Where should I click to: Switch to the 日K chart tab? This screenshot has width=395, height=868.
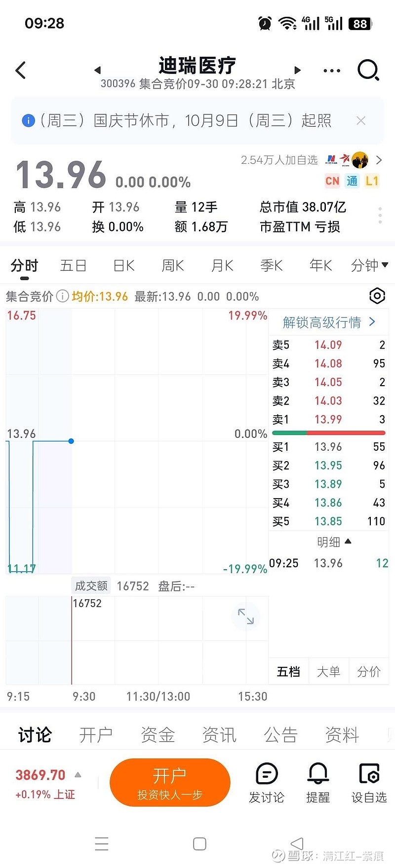[123, 266]
